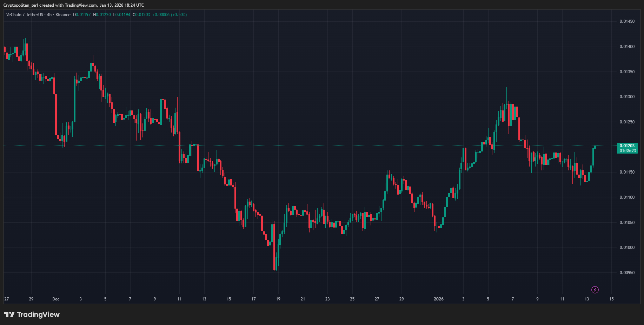
Task: Select the open value O0.01197
Action: pos(82,15)
